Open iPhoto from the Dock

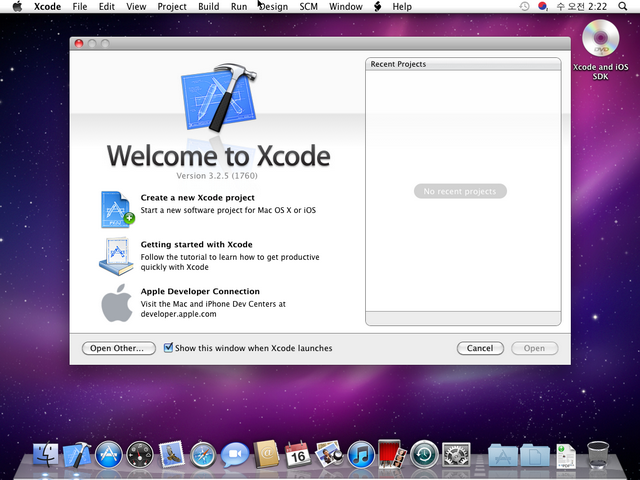pos(329,454)
